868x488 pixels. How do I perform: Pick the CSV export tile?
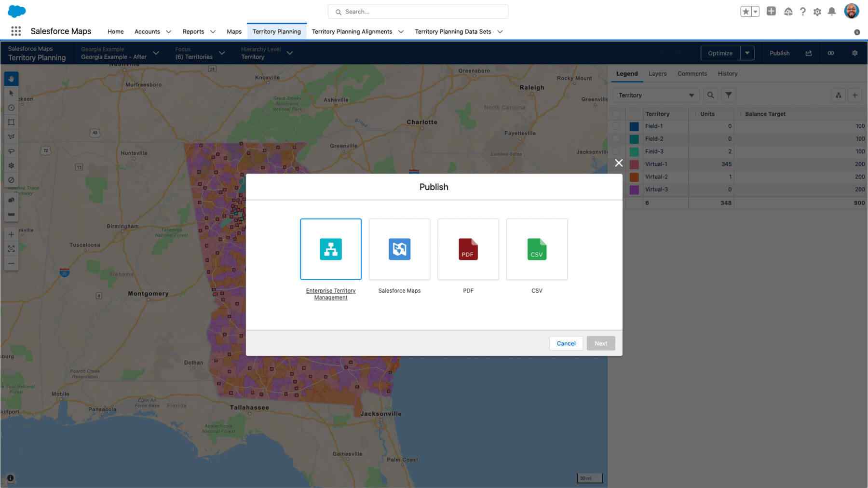[537, 249]
